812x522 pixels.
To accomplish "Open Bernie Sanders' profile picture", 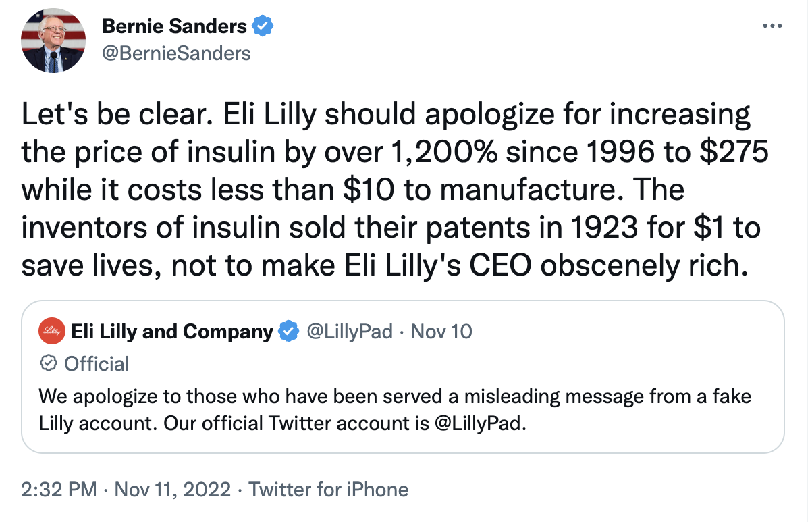I will tap(54, 41).
